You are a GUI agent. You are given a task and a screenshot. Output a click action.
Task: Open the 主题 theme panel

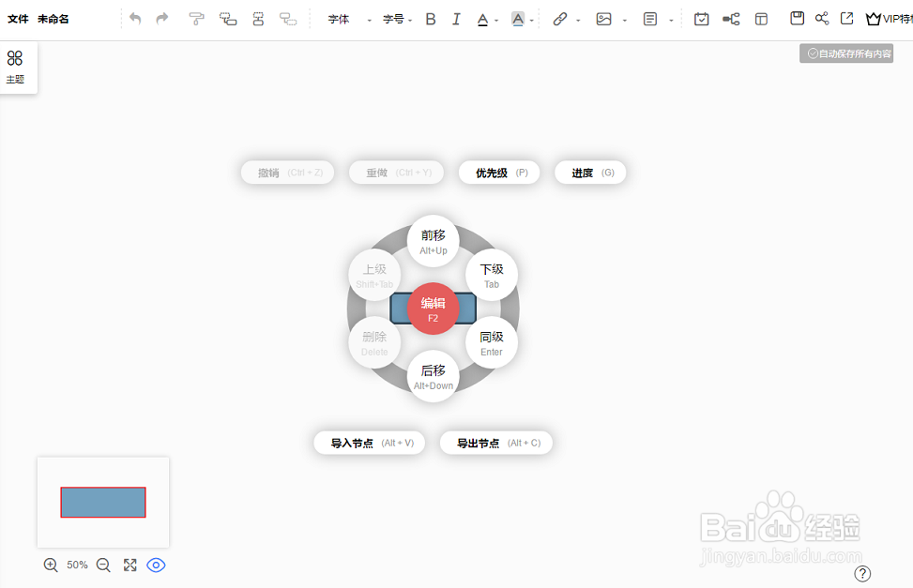[x=15, y=68]
